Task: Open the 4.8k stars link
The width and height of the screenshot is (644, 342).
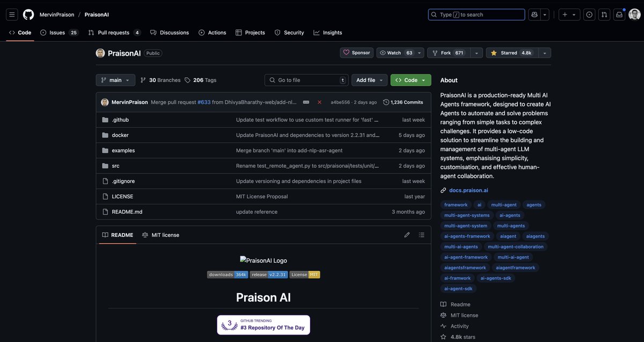Action: pos(457,337)
